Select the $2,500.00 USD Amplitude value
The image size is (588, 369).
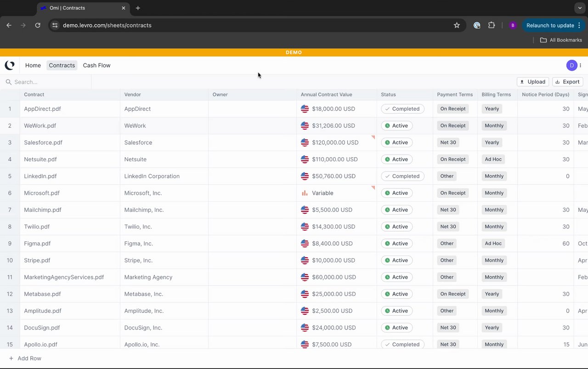click(x=337, y=311)
